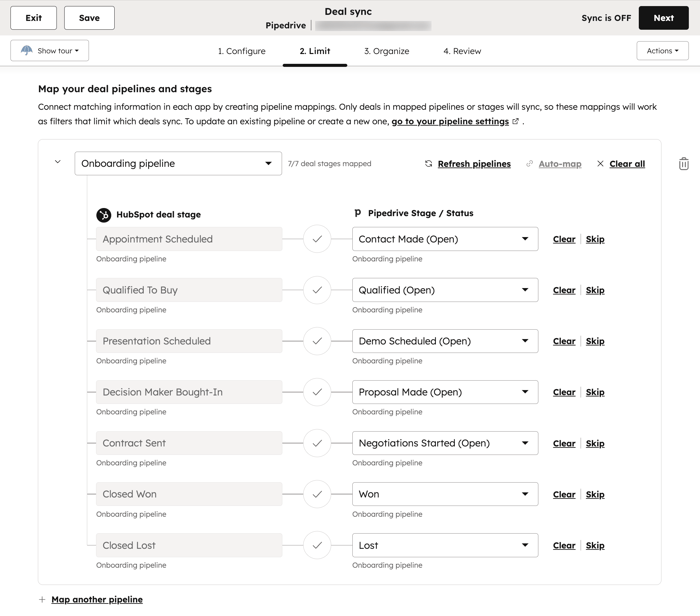700x616 pixels.
Task: Clear the Decision Maker Bought-In mapping
Action: coord(564,392)
